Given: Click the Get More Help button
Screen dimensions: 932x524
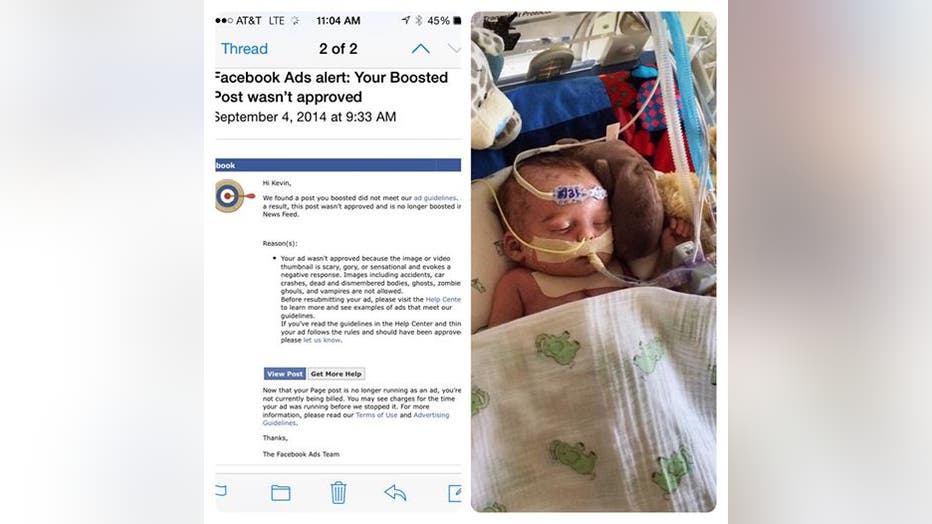Looking at the screenshot, I should point(336,374).
